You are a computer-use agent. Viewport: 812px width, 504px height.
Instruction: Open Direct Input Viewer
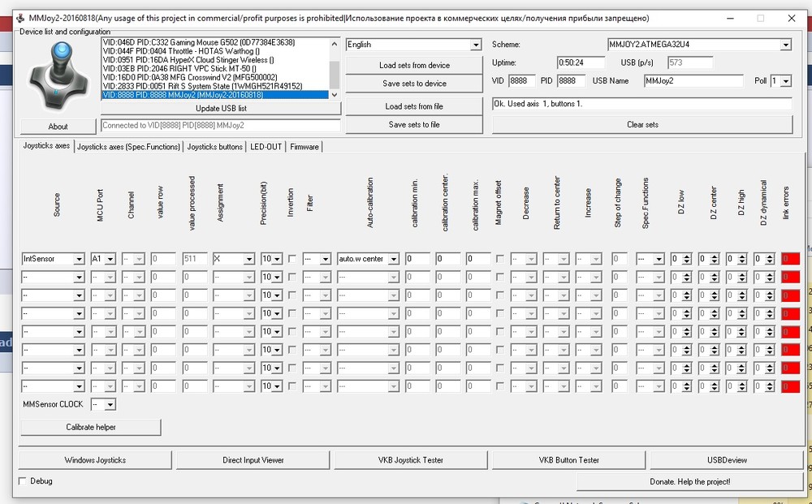coord(253,460)
